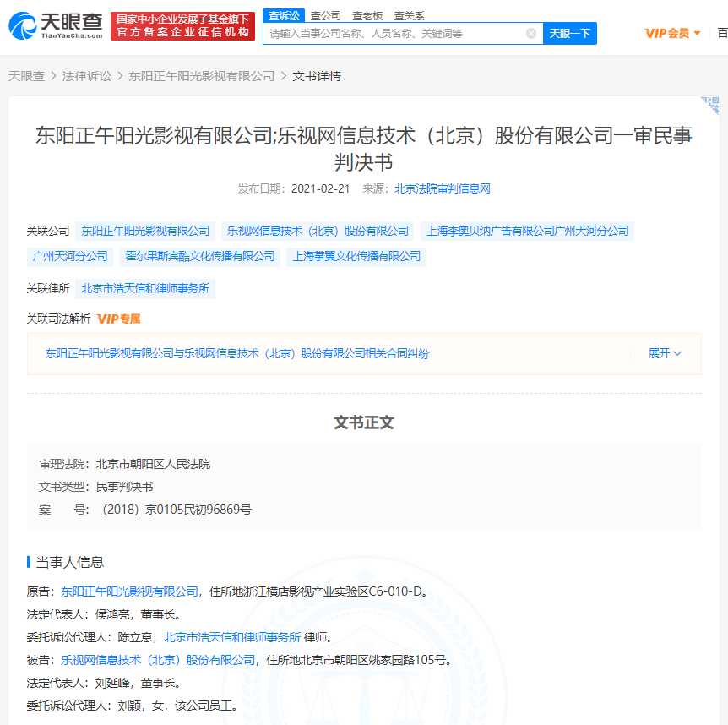
Task: Open related law firm tag 北京市浩天信和律师事务所
Action: pyautogui.click(x=145, y=288)
